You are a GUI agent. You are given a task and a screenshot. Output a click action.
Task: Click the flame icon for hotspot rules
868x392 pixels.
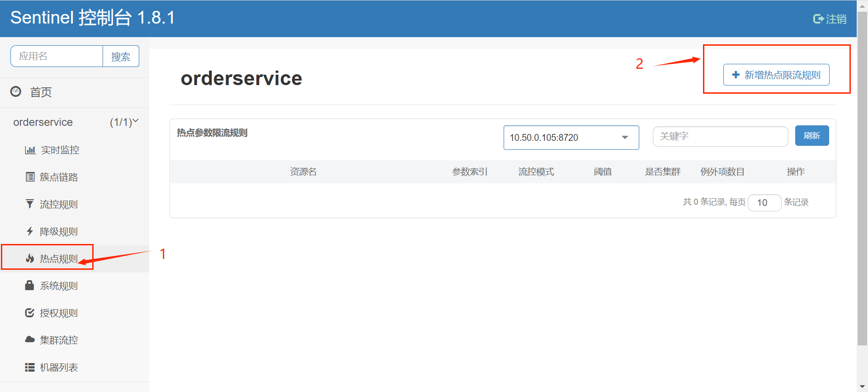[x=30, y=258]
